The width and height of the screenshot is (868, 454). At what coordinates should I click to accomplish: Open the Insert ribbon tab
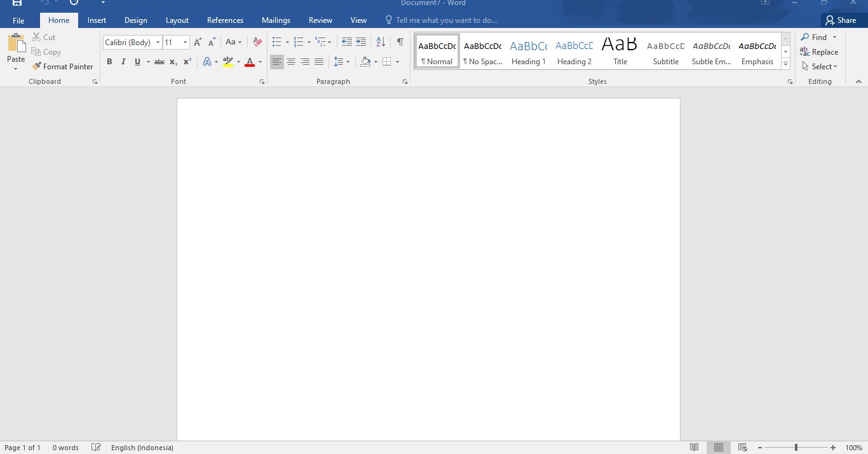[x=97, y=20]
